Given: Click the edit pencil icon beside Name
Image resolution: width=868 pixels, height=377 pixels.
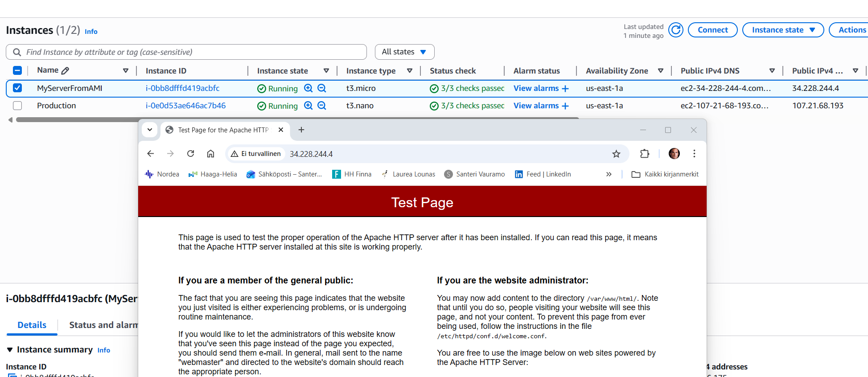Looking at the screenshot, I should click(x=65, y=70).
